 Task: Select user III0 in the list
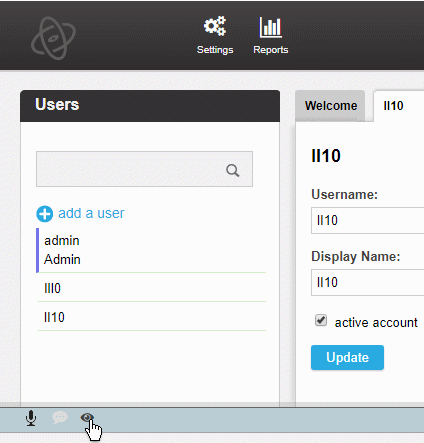(x=152, y=288)
